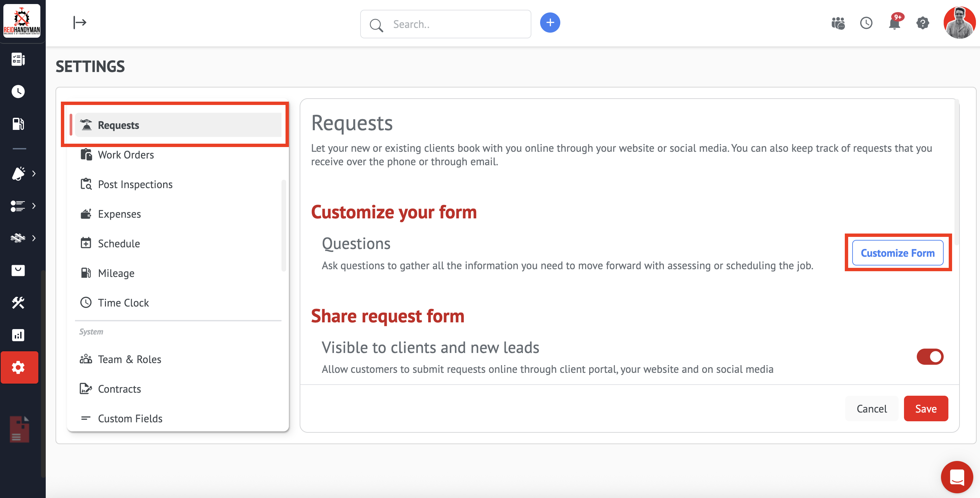Viewport: 980px width, 498px height.
Task: Open the chat bubble widget
Action: pos(956,477)
